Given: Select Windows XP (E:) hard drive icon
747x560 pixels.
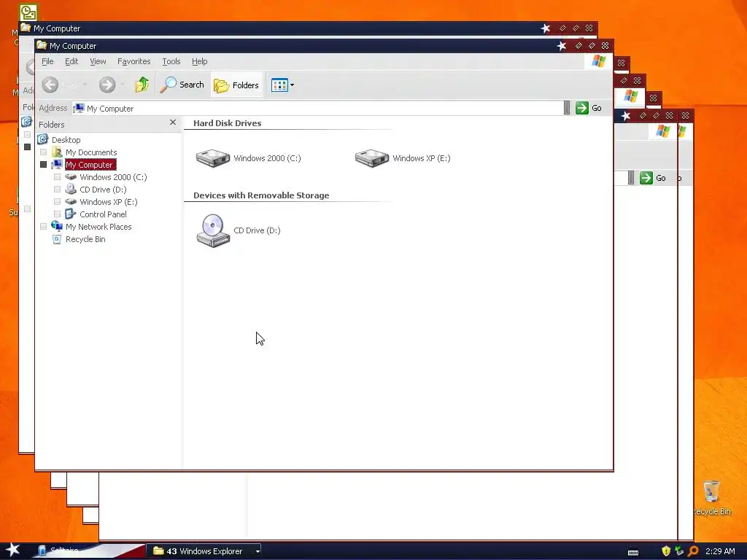Looking at the screenshot, I should (372, 158).
